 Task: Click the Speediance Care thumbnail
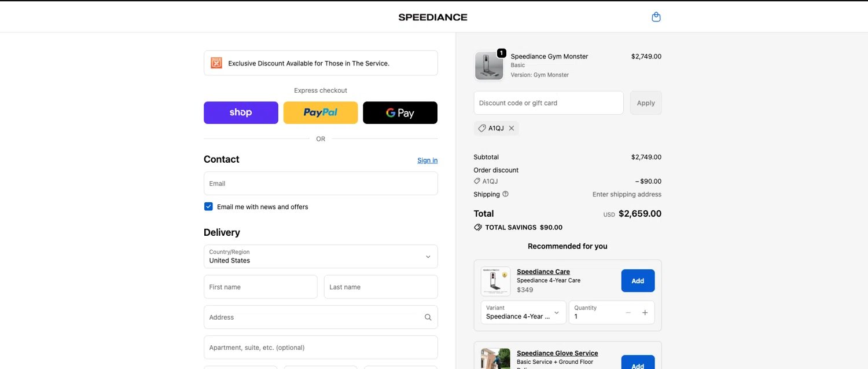(x=495, y=282)
